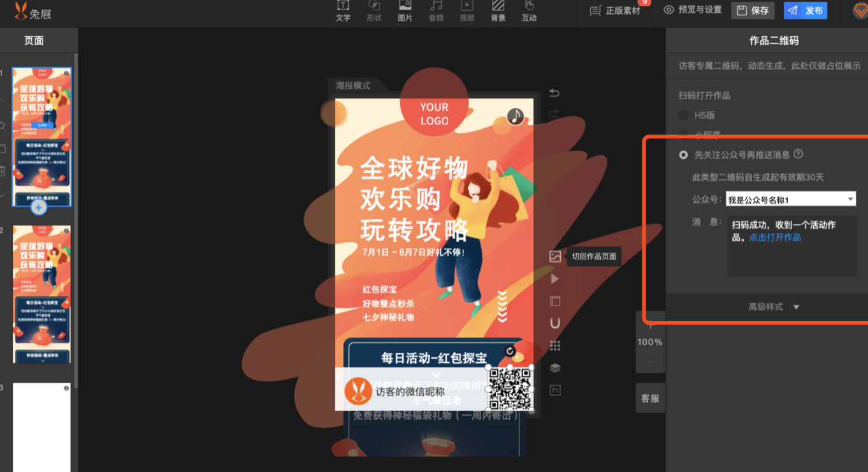Select the 文字 text tool
Viewport: 868px width, 472px height.
click(343, 11)
